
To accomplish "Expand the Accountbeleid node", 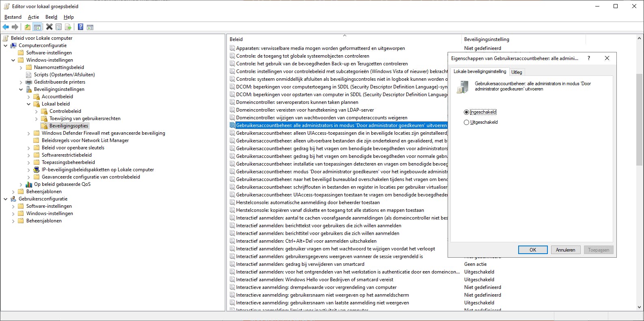I will tap(29, 97).
